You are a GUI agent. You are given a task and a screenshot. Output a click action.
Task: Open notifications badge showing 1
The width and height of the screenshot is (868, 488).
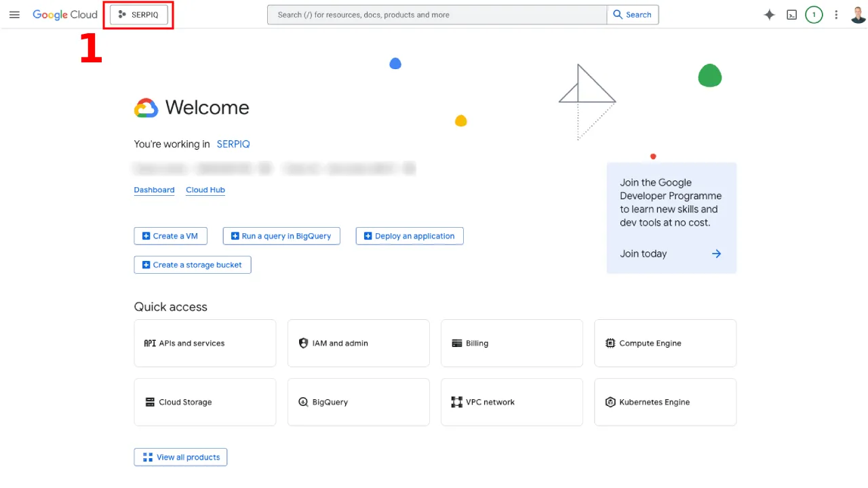point(814,15)
